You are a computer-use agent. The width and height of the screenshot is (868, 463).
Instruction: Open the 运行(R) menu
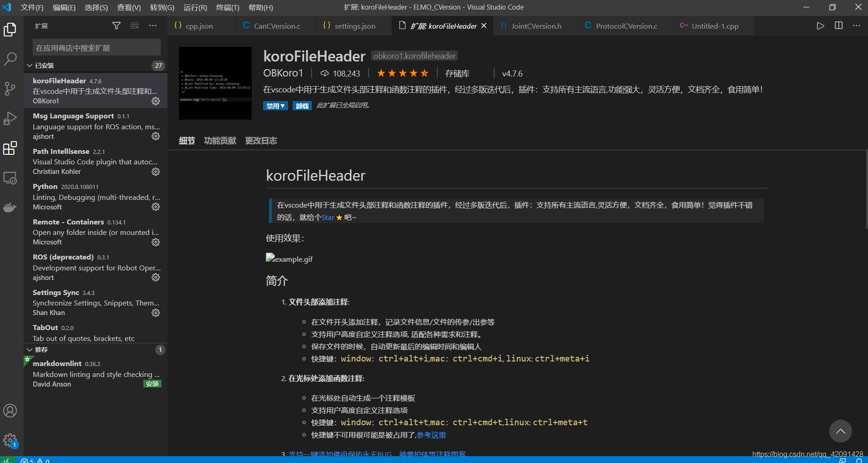195,7
